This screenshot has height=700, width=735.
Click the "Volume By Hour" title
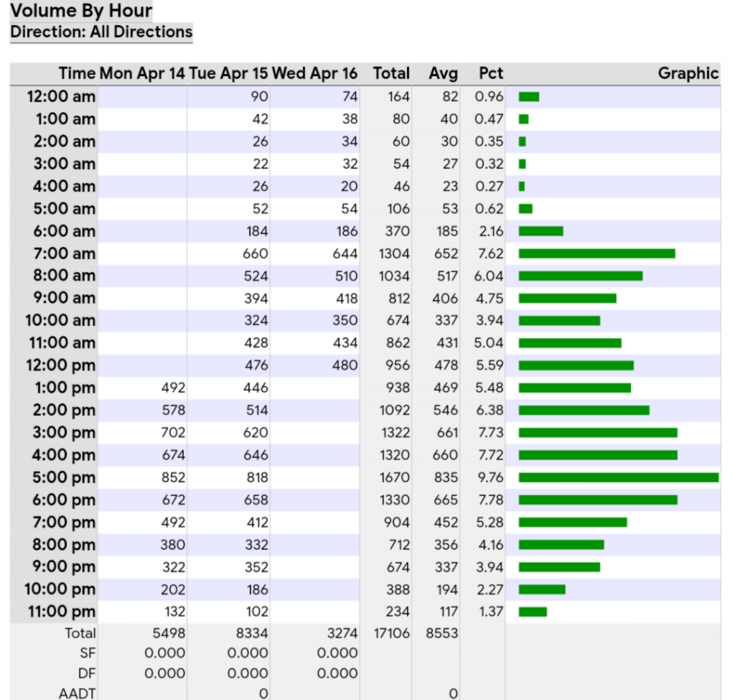point(81,11)
